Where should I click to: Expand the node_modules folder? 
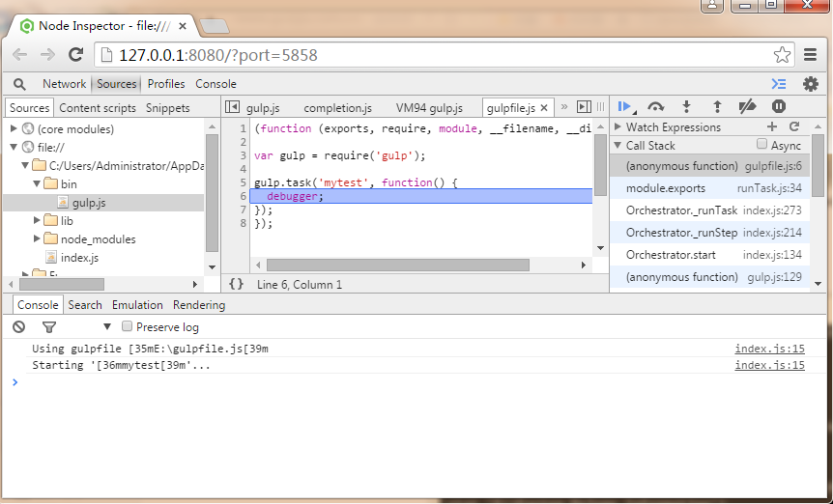[37, 239]
